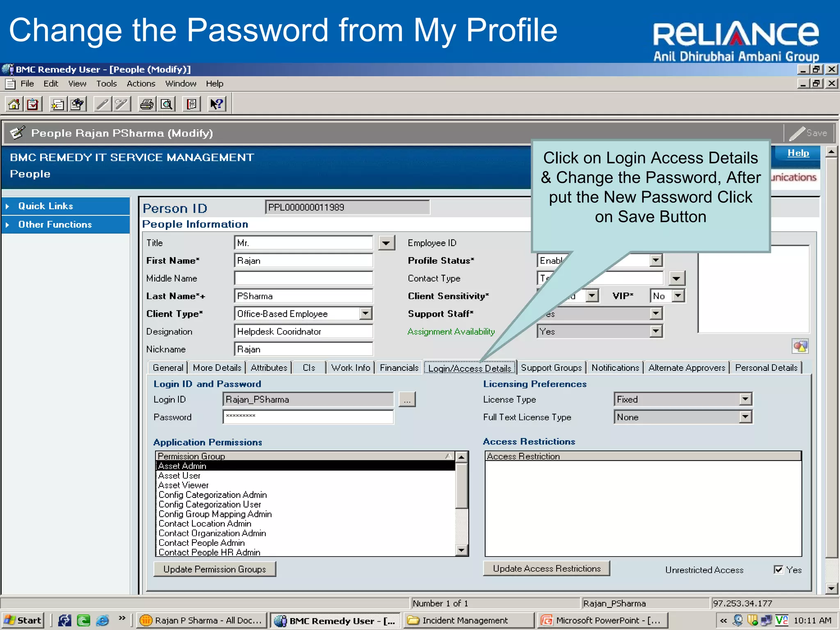Click into the Password field

coord(308,417)
